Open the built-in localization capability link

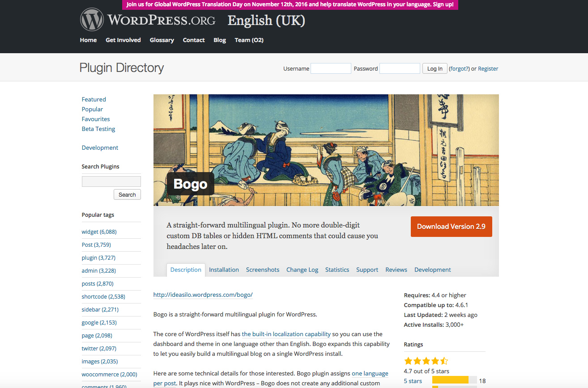[x=286, y=334]
